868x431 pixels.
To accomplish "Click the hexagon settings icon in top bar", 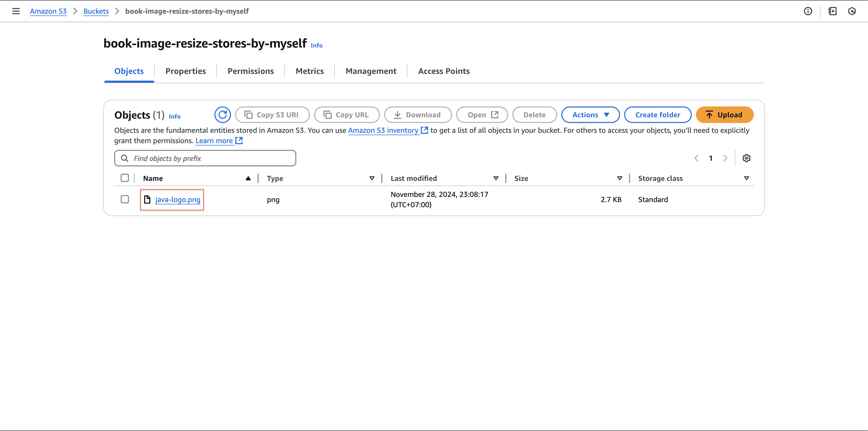I will (852, 11).
